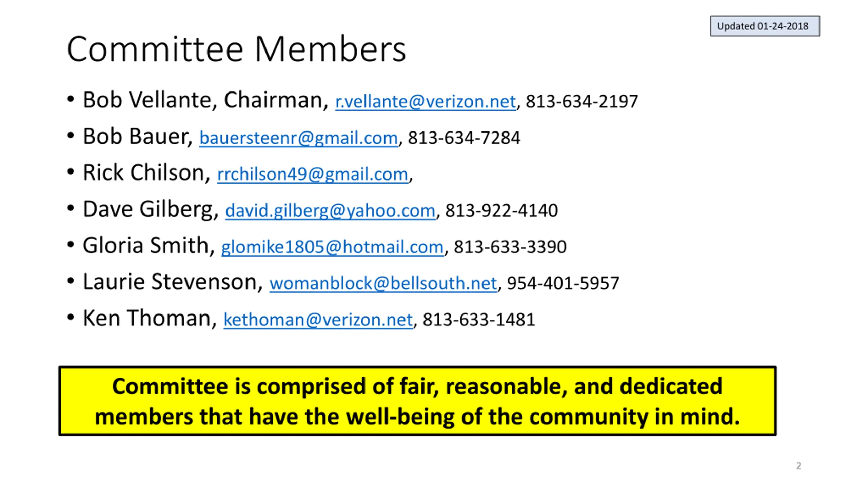Open the kethoman@verizon.net email link
The width and height of the screenshot is (868, 488).
pos(318,320)
